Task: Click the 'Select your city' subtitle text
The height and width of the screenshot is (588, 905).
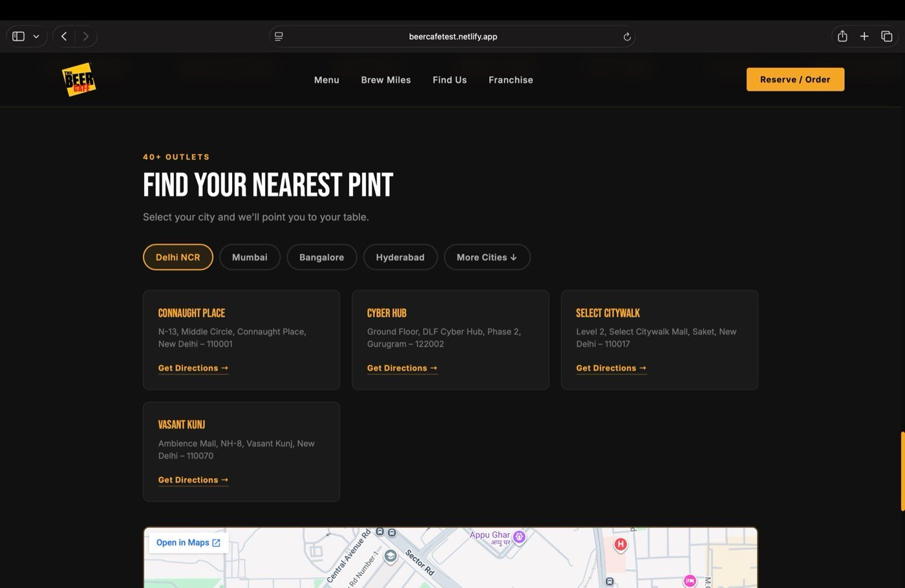Action: 256,217
